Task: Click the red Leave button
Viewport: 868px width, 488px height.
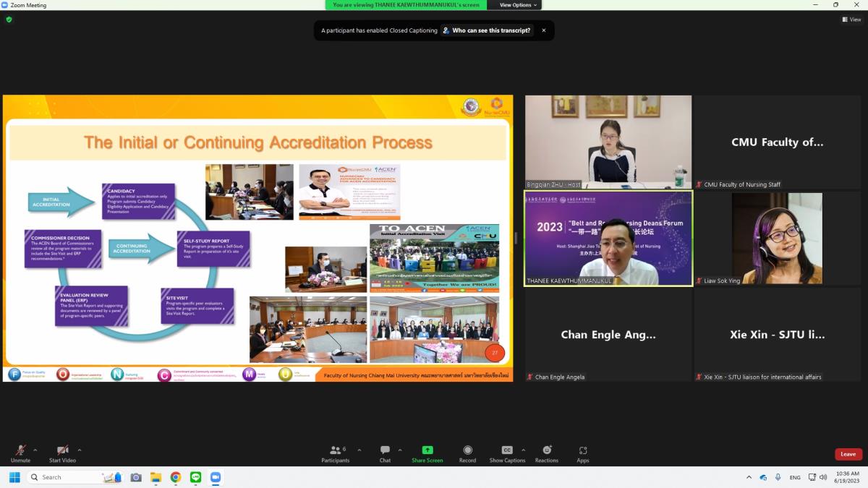Action: click(848, 454)
